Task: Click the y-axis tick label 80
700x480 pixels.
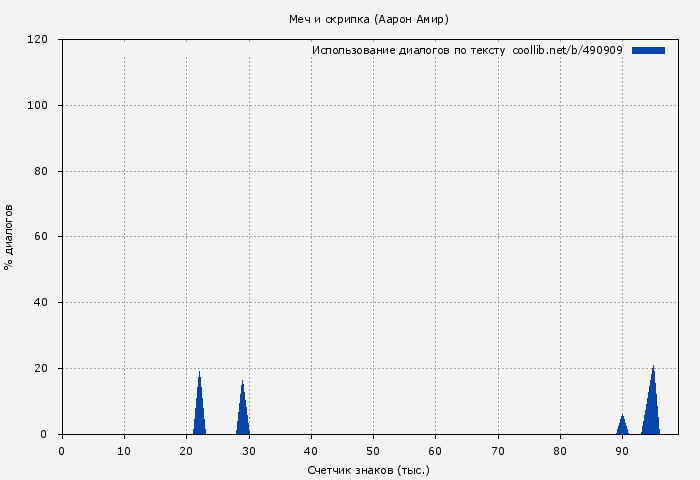Action: pos(41,172)
